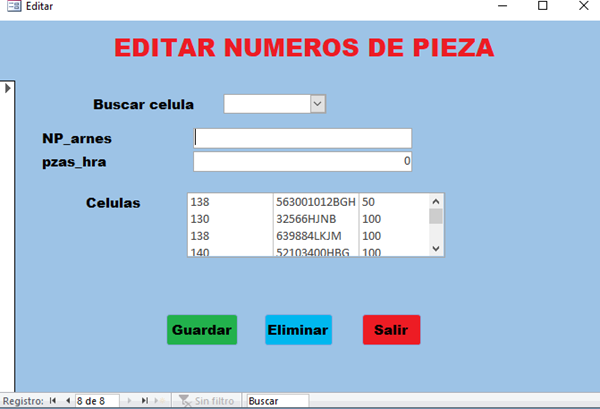The width and height of the screenshot is (600, 409).
Task: Click the record number box 8 de 8
Action: (97, 401)
